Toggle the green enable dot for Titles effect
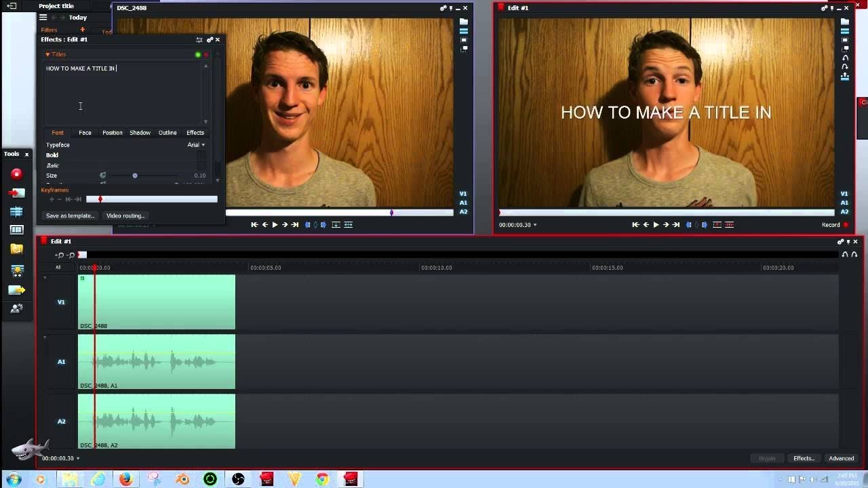This screenshot has height=488, width=868. pos(198,54)
